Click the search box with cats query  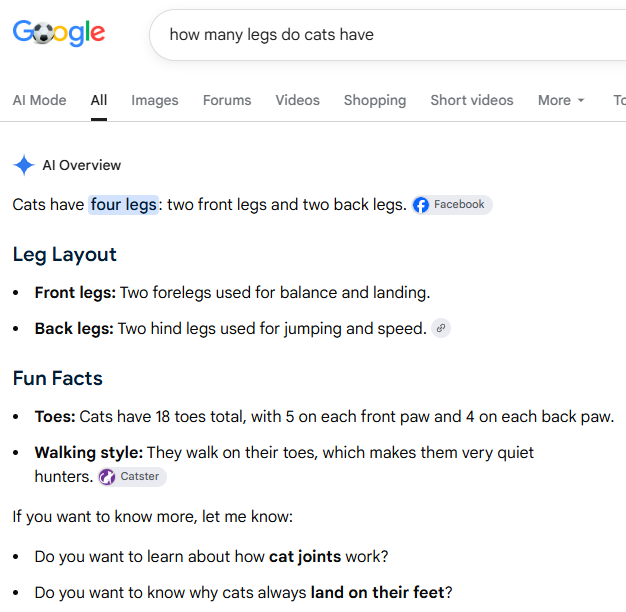tap(388, 35)
